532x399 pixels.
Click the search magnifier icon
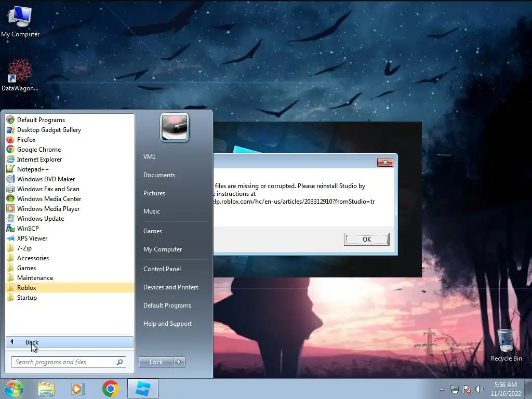click(119, 362)
